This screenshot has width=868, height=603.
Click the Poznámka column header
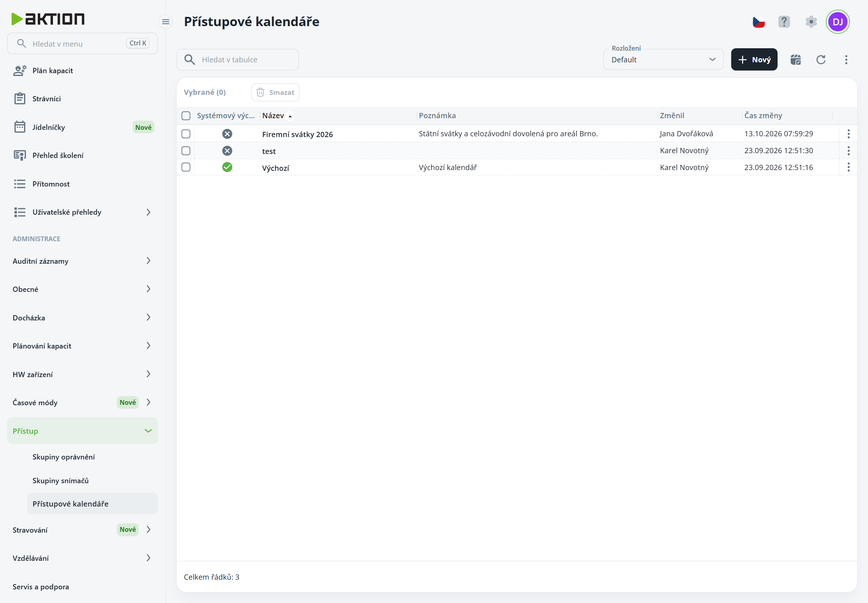437,116
